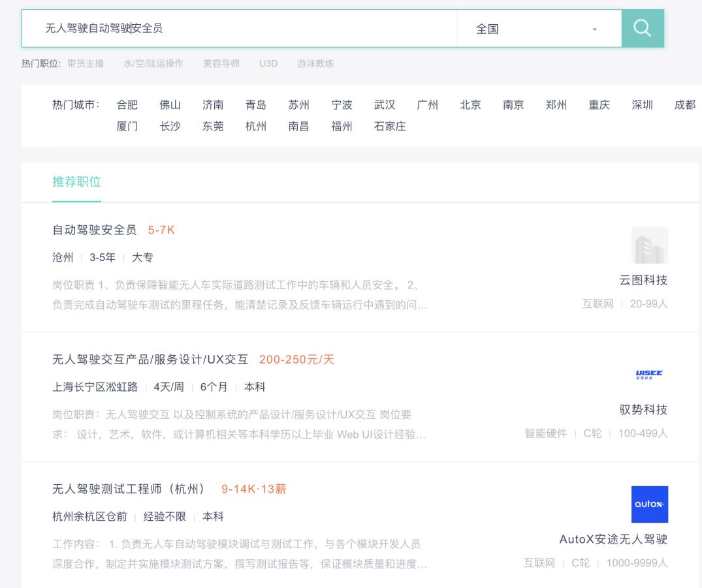Click the dropdown arrow beside 全国
The width and height of the screenshot is (702, 588).
pyautogui.click(x=594, y=29)
